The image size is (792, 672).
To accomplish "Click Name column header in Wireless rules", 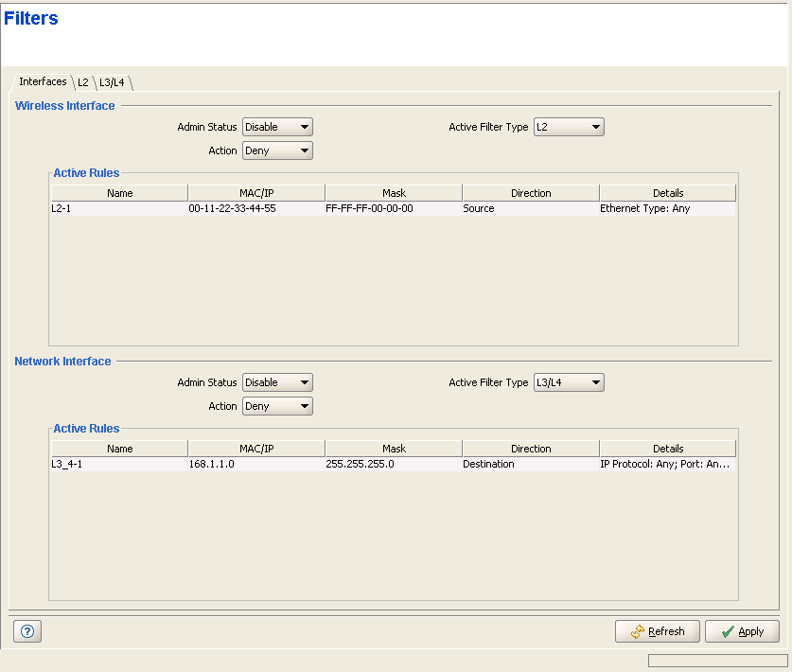I will (x=119, y=193).
